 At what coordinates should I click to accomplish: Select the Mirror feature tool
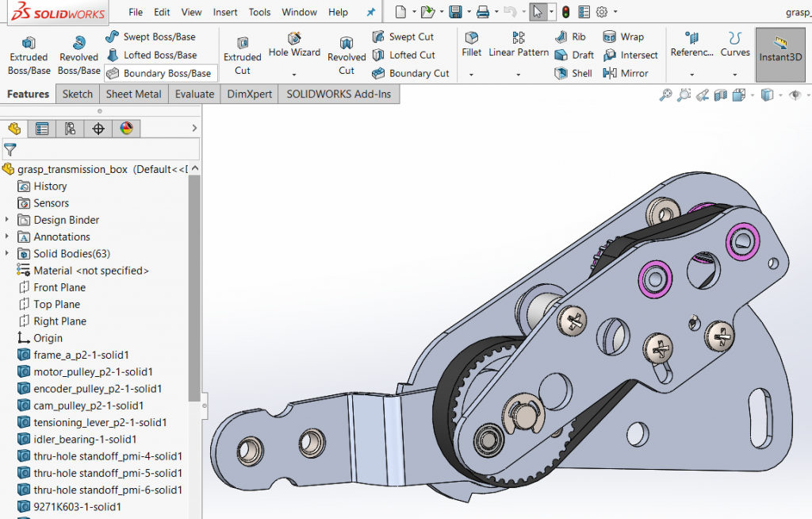pos(626,73)
